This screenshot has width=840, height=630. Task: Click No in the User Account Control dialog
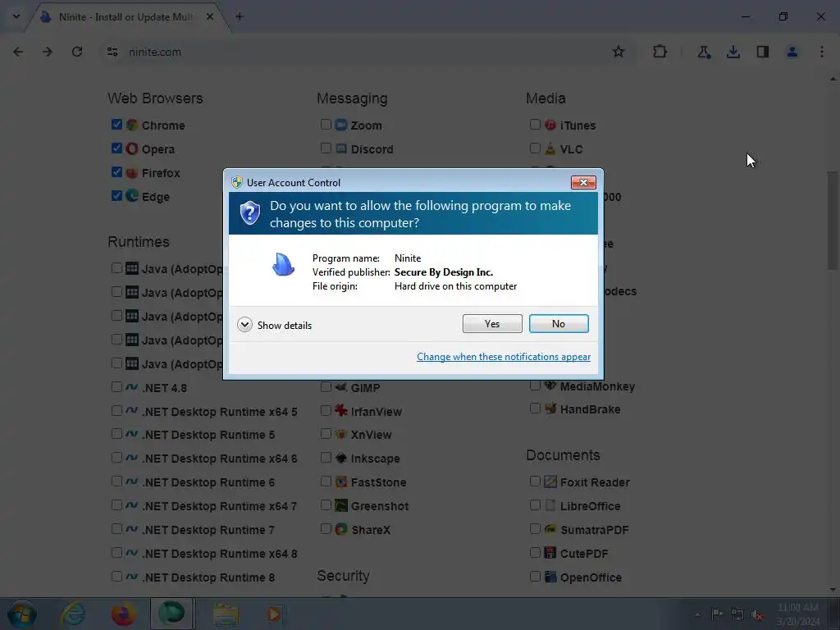pos(558,323)
